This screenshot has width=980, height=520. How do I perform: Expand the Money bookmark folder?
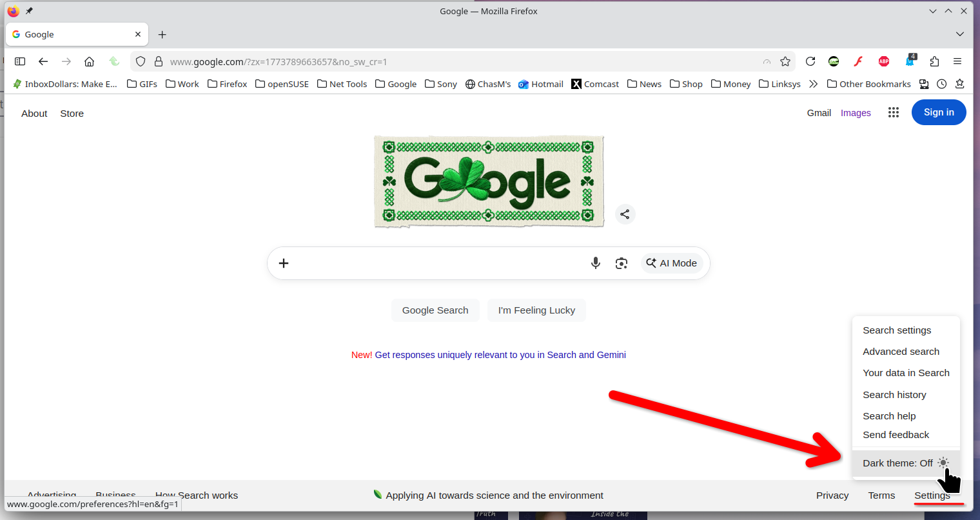coord(731,84)
